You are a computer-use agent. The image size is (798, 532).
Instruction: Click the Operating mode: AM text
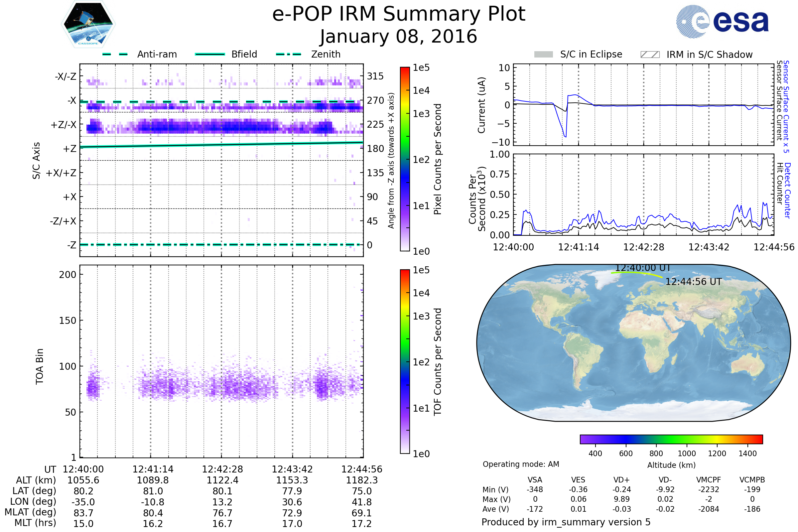pyautogui.click(x=521, y=464)
